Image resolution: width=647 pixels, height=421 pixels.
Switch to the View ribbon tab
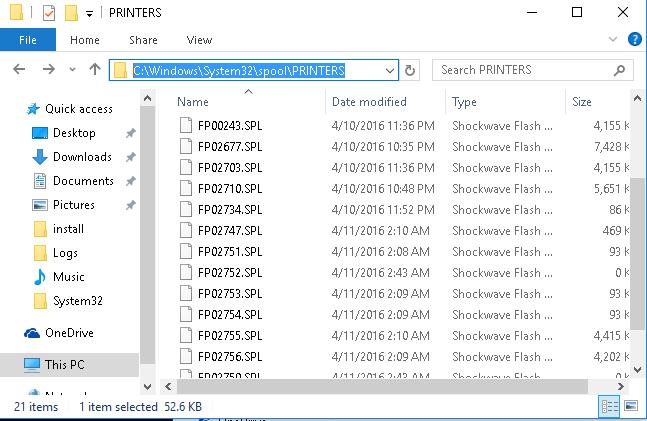(199, 40)
